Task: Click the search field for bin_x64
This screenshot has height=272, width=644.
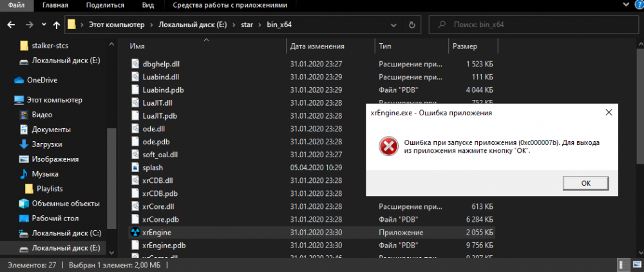Action: [x=535, y=26]
